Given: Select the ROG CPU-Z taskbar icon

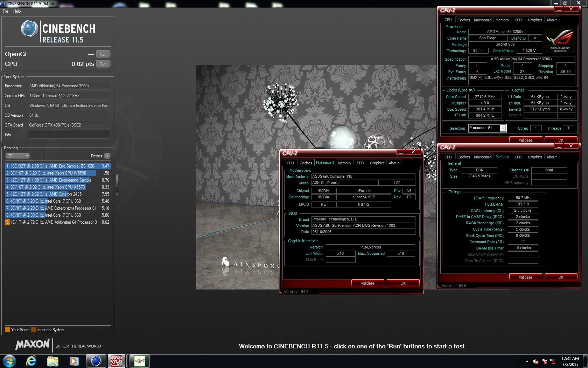Looking at the screenshot, I should click(x=117, y=361).
